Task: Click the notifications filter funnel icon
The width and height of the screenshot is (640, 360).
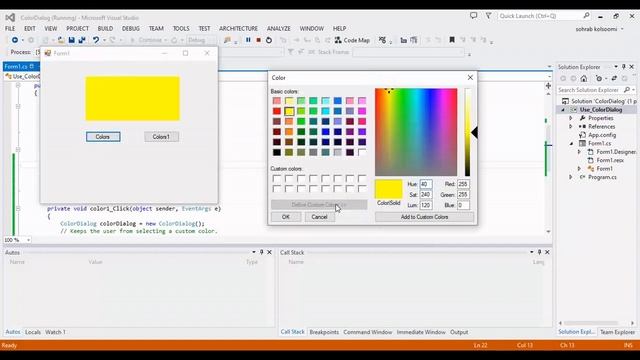Action: 488,16
